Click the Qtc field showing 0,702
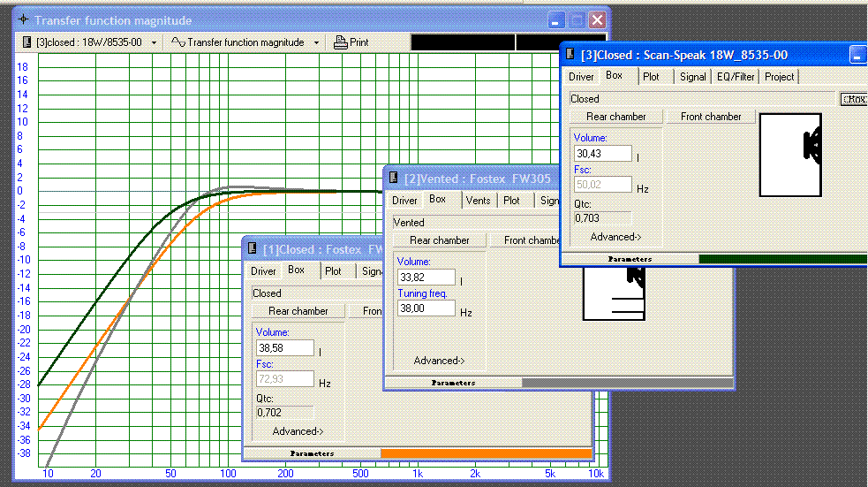This screenshot has height=487, width=868. [x=285, y=413]
